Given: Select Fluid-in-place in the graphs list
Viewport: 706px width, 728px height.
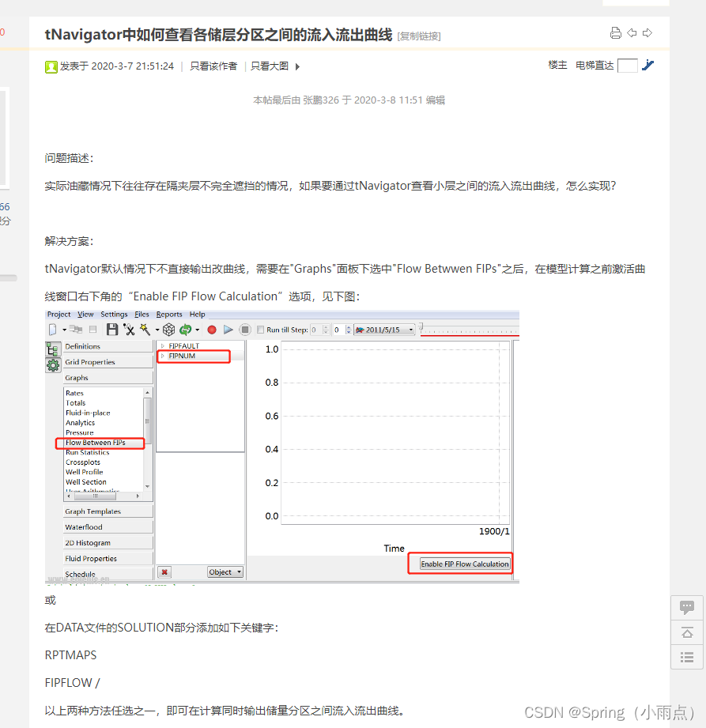Looking at the screenshot, I should click(x=88, y=413).
